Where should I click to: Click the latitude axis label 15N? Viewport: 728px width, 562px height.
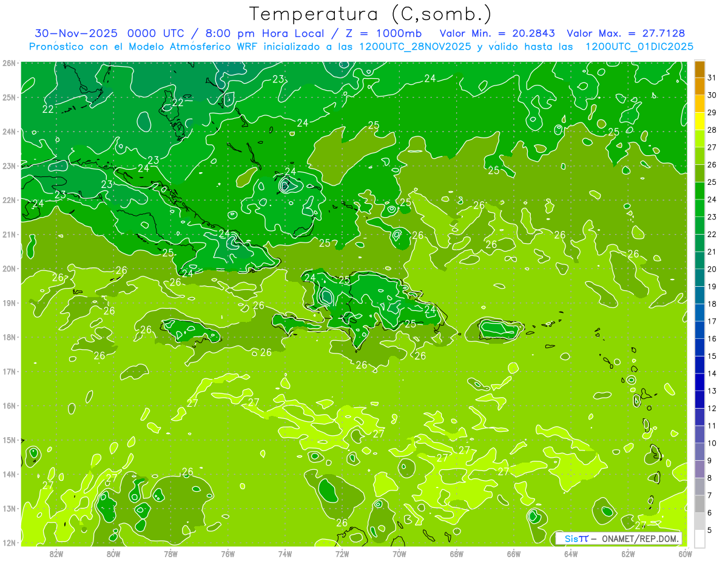pos(9,440)
